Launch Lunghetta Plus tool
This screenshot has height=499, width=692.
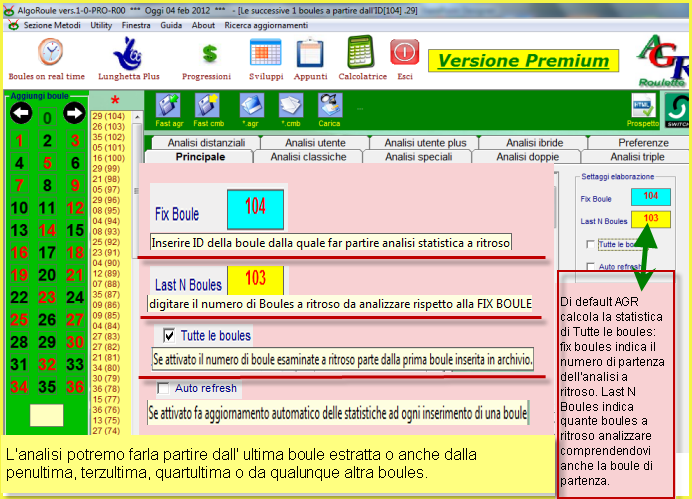point(129,54)
